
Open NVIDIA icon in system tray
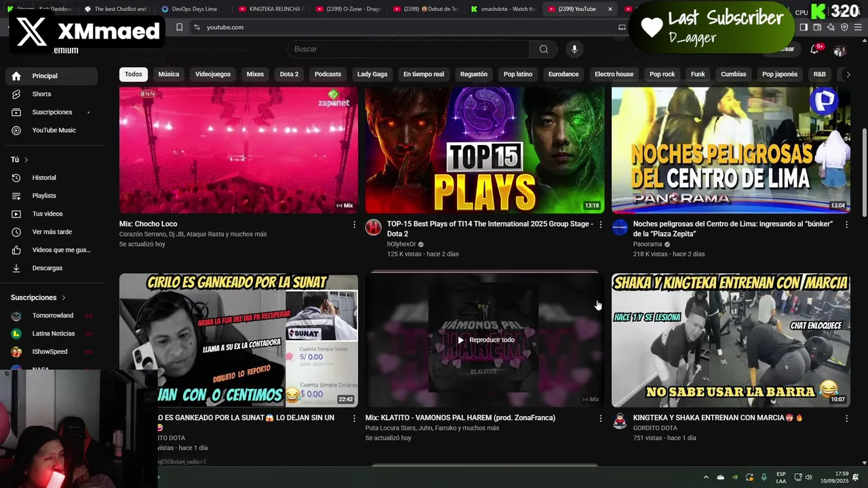(735, 477)
